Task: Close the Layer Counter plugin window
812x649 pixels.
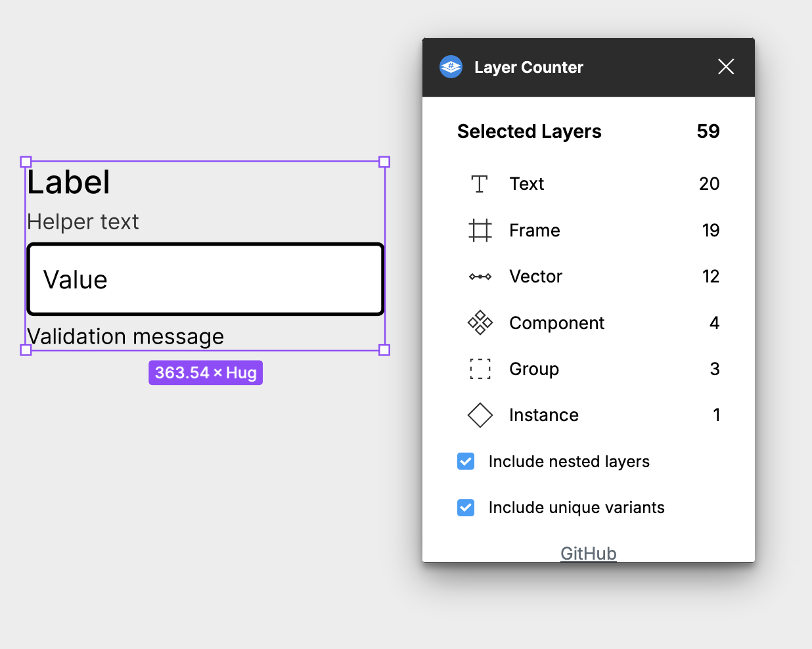Action: [725, 66]
